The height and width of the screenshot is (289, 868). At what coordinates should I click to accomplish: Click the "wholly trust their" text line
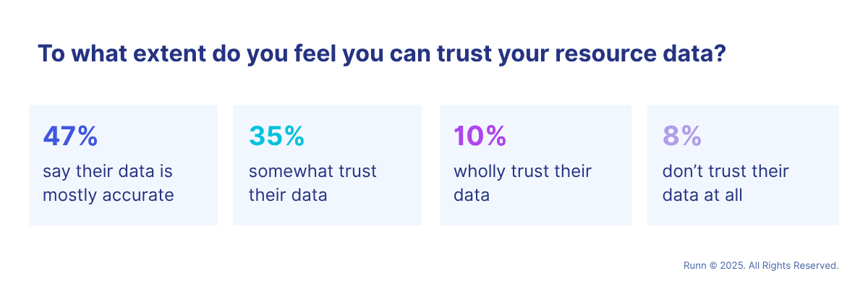pos(522,172)
